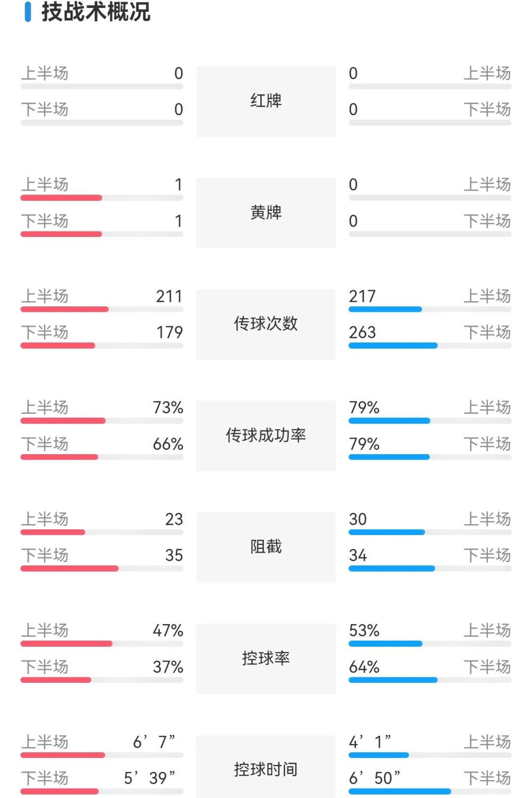
Task: Click the right team's 217 pass count
Action: tap(362, 297)
